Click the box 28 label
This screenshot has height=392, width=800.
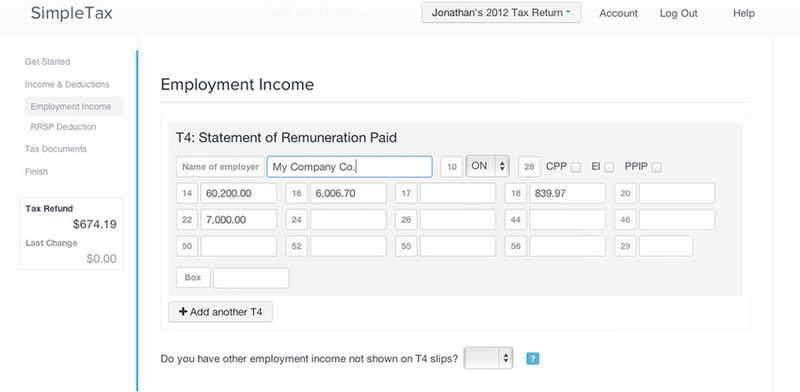tap(529, 167)
